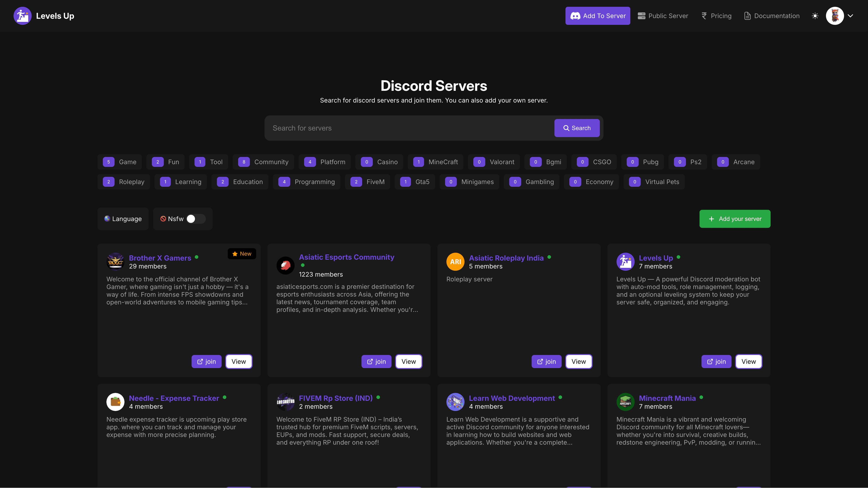Select the Valorant tag
The height and width of the screenshot is (488, 868).
pos(494,162)
